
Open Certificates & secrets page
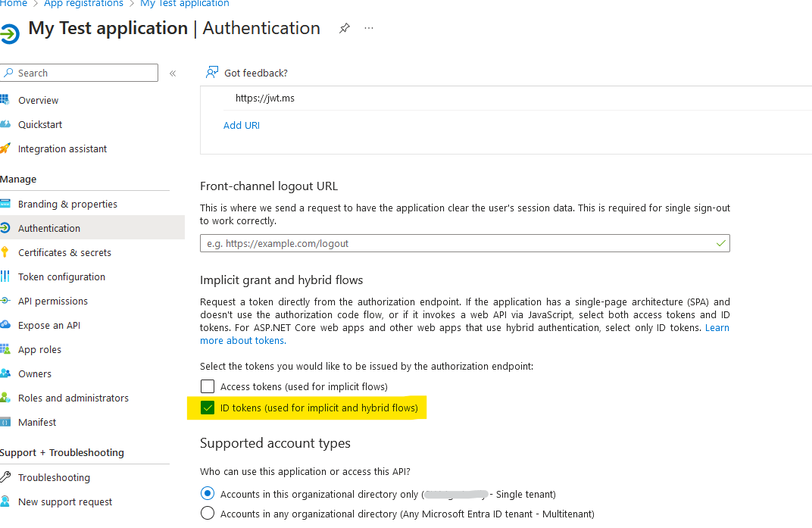point(64,252)
